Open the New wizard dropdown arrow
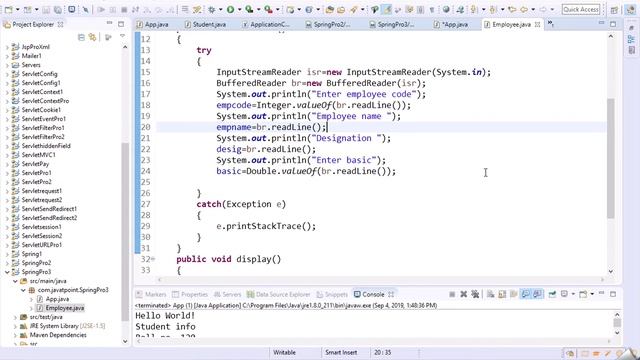Image resolution: width=640 pixels, height=360 pixels. tap(18, 9)
